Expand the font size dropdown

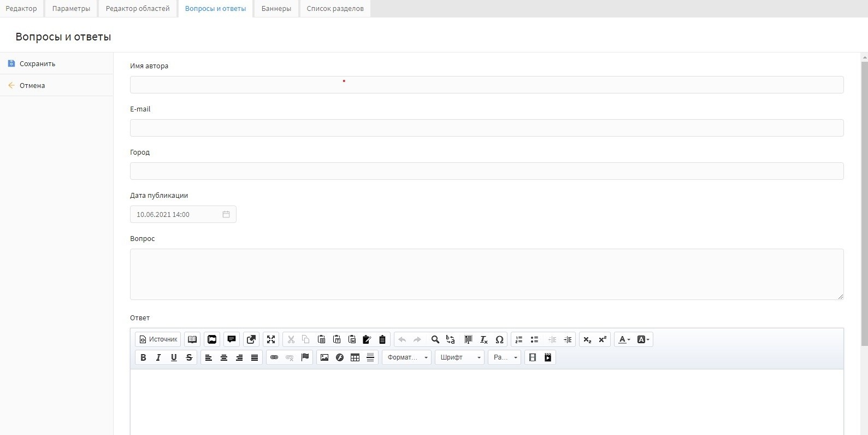pos(505,357)
